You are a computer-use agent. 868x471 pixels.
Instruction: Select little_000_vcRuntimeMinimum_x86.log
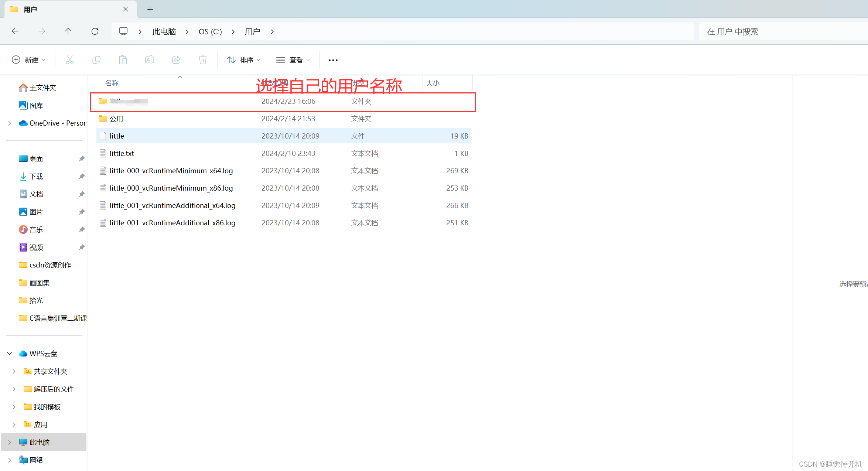(x=283, y=188)
